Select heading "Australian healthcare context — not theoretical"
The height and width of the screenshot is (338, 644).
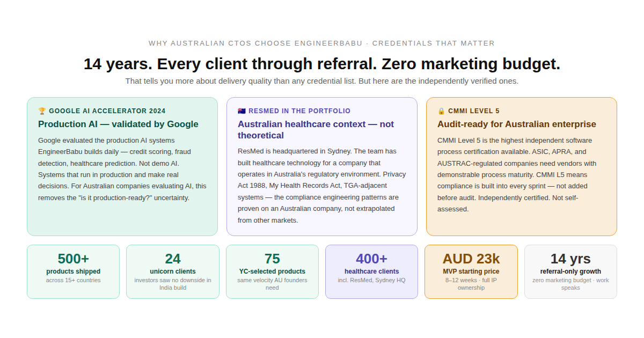coord(316,130)
